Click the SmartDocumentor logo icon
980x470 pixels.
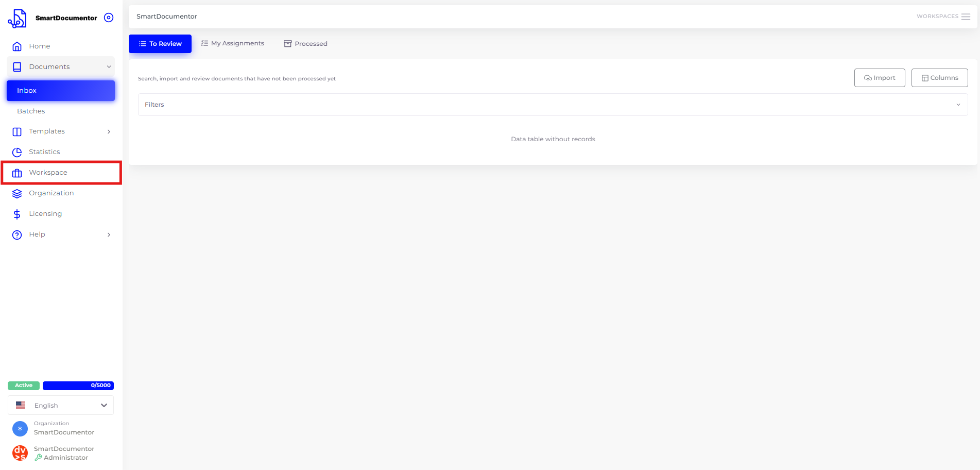pos(17,19)
